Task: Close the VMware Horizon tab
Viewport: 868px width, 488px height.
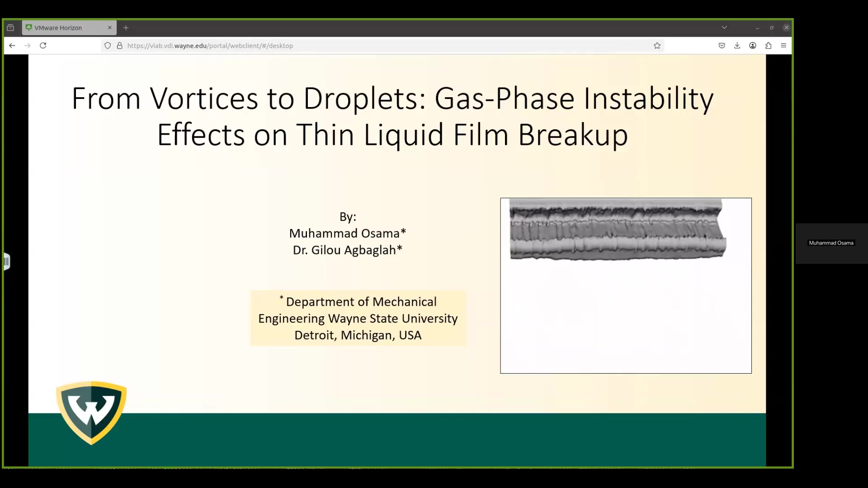Action: point(109,28)
